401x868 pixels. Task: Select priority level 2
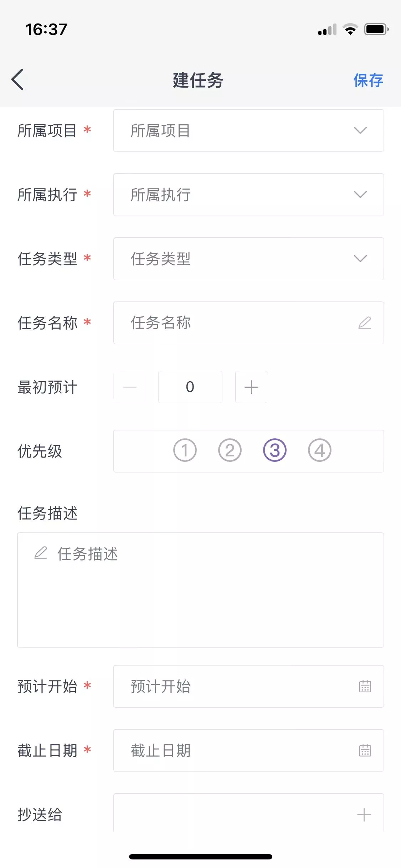[x=230, y=450]
